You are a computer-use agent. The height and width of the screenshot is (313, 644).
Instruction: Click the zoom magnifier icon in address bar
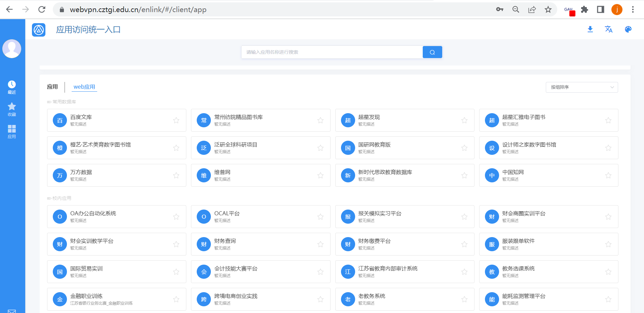pyautogui.click(x=516, y=9)
